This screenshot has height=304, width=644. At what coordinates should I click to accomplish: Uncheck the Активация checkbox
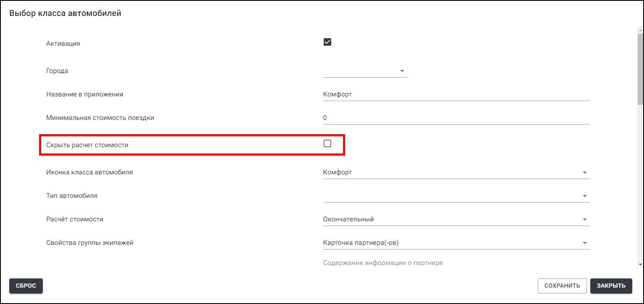pyautogui.click(x=327, y=42)
